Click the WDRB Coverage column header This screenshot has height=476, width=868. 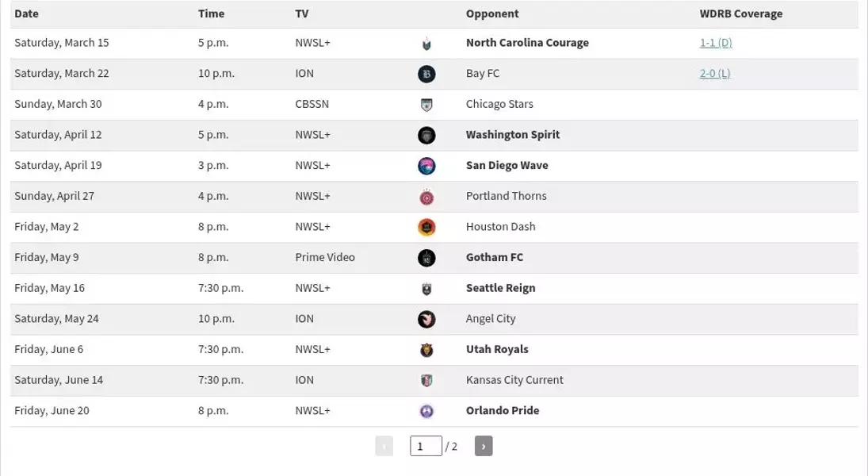[x=740, y=13]
